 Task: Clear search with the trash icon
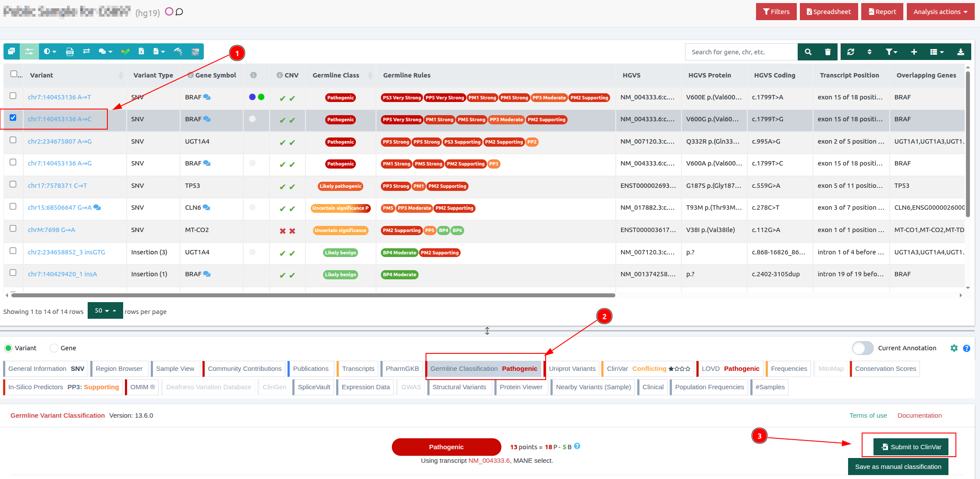pyautogui.click(x=827, y=52)
